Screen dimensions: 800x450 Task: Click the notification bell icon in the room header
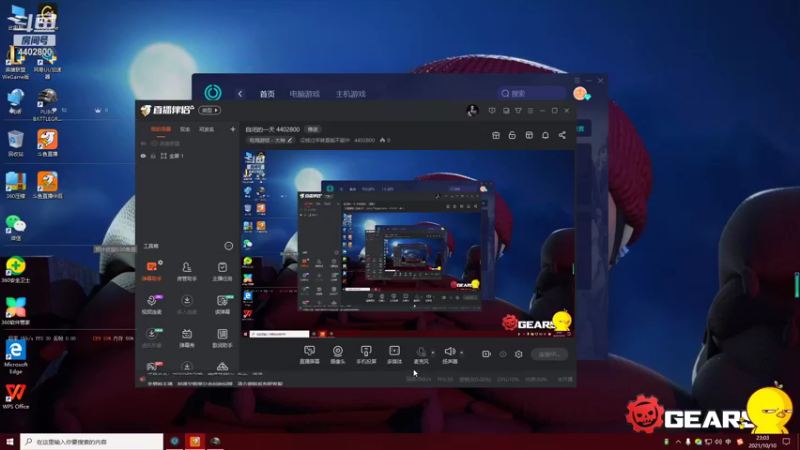point(545,135)
